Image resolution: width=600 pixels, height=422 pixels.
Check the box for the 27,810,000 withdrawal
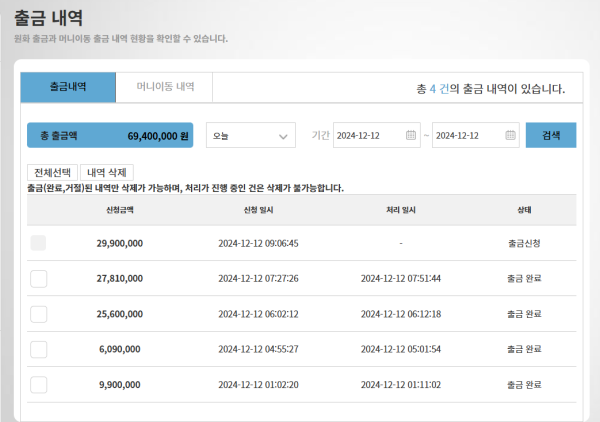click(x=38, y=279)
